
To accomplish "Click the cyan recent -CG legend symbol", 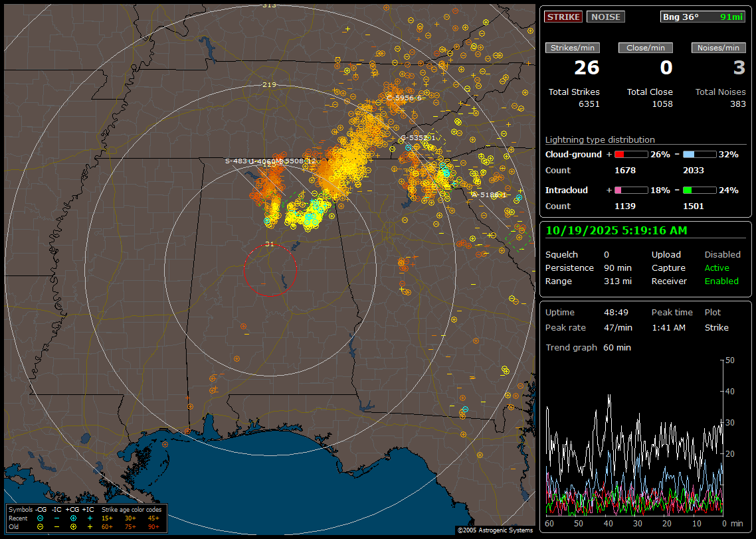I will (41, 518).
